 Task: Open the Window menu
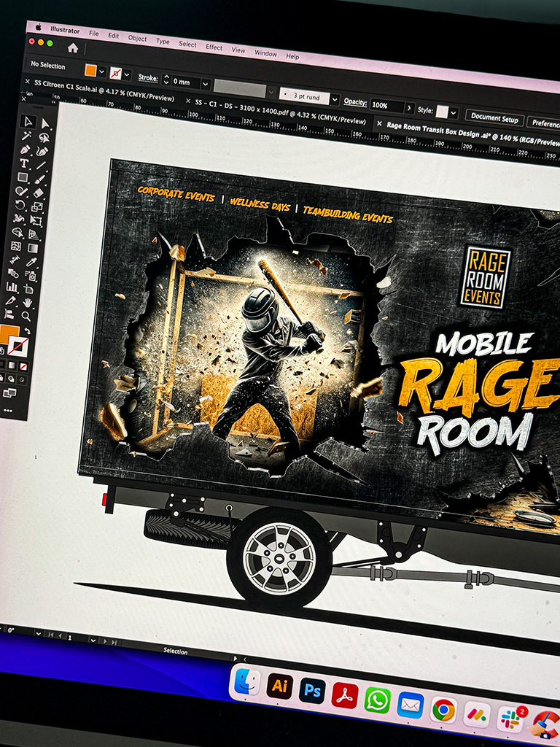coord(265,53)
